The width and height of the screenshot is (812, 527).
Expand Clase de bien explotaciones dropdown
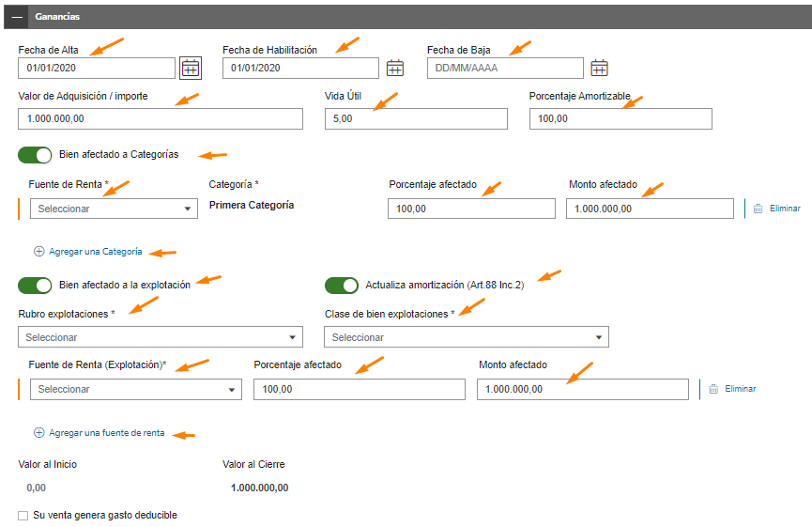point(467,337)
